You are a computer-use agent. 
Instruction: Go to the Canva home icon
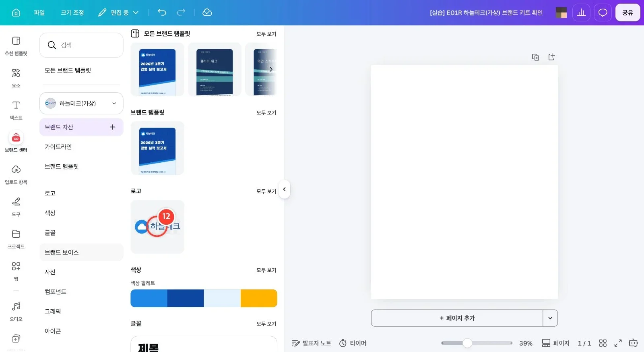click(x=16, y=12)
